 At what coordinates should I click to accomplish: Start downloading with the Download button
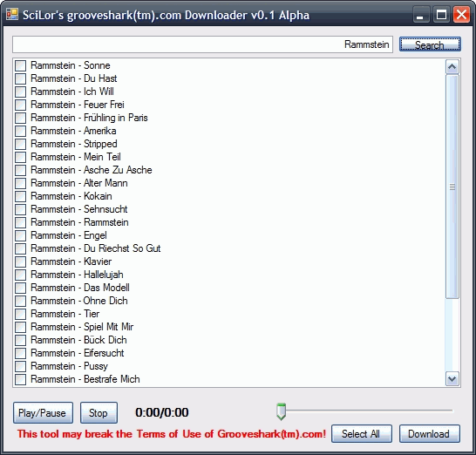[x=429, y=434]
